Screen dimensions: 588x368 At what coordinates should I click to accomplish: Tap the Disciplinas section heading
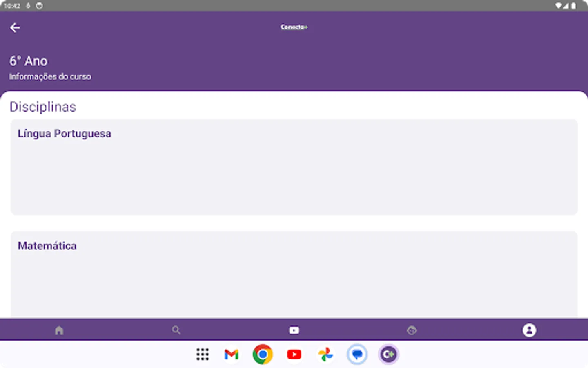(43, 107)
